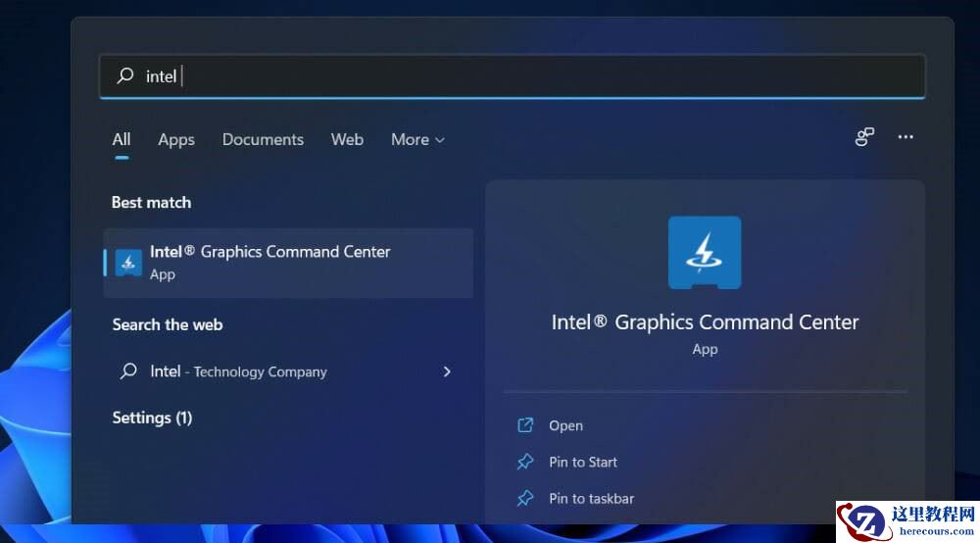Click the large Intel Graphics Command Center icon
Image resolution: width=980 pixels, height=543 pixels.
[x=705, y=253]
